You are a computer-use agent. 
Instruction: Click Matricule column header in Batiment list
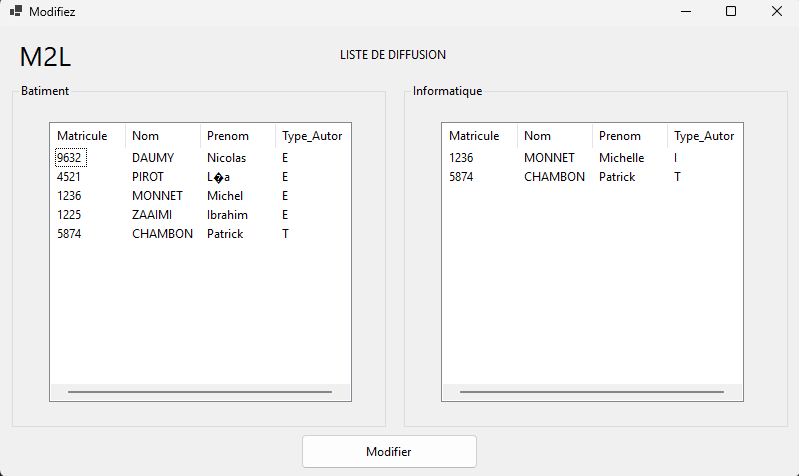pyautogui.click(x=88, y=136)
